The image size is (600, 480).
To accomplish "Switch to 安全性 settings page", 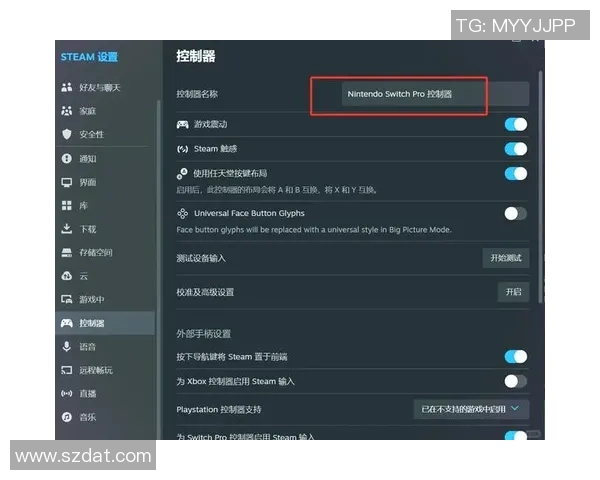I will point(106,134).
